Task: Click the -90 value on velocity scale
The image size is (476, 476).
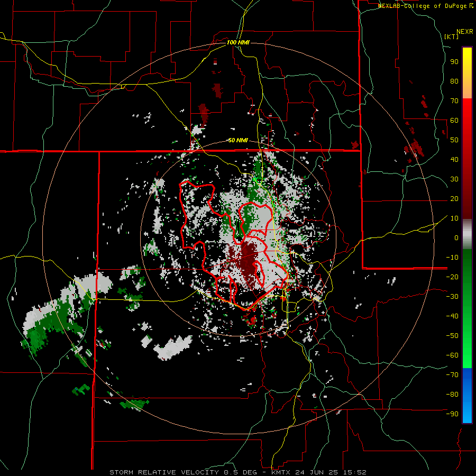Action: (x=452, y=414)
